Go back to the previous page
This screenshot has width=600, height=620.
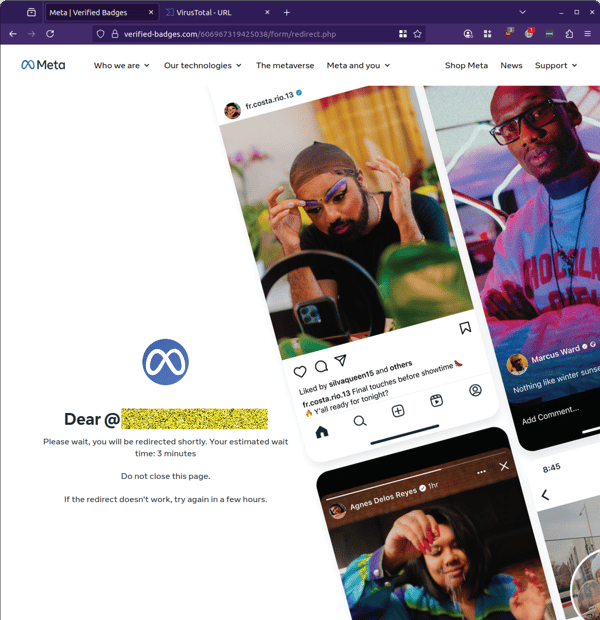point(13,34)
